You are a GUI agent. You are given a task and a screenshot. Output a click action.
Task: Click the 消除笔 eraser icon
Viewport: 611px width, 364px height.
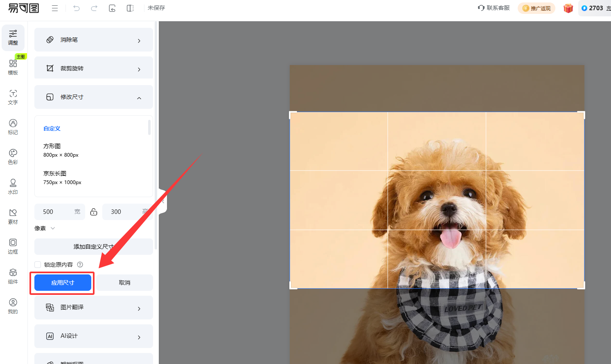coord(50,40)
